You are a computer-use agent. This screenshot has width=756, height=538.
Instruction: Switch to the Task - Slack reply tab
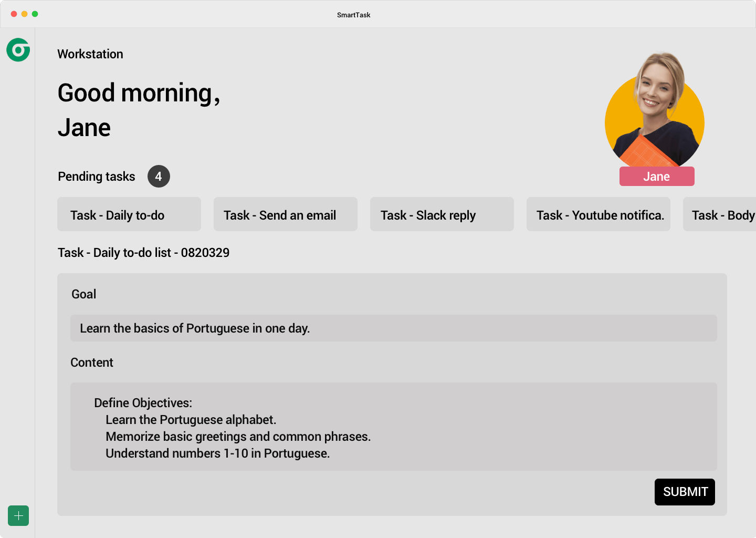pyautogui.click(x=442, y=214)
